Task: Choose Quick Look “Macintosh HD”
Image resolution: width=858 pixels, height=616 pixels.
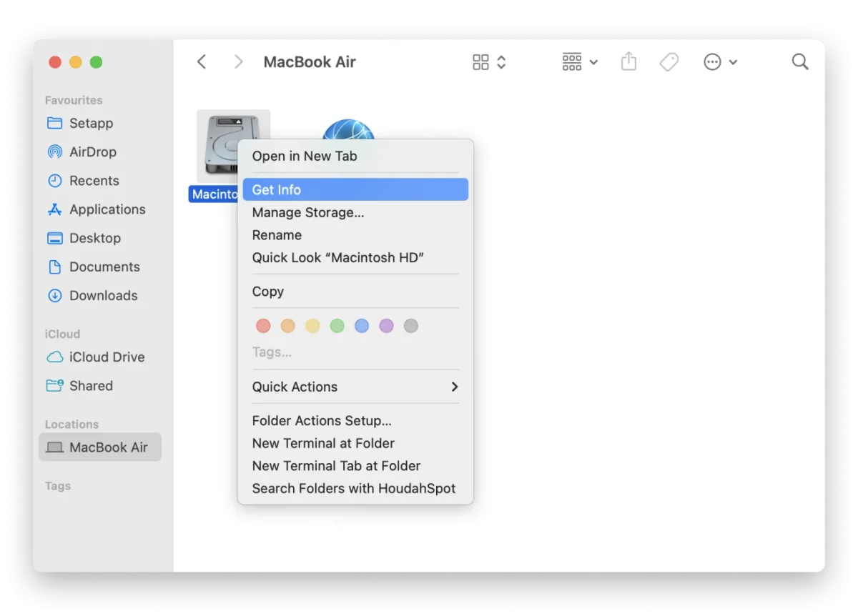Action: pos(355,257)
